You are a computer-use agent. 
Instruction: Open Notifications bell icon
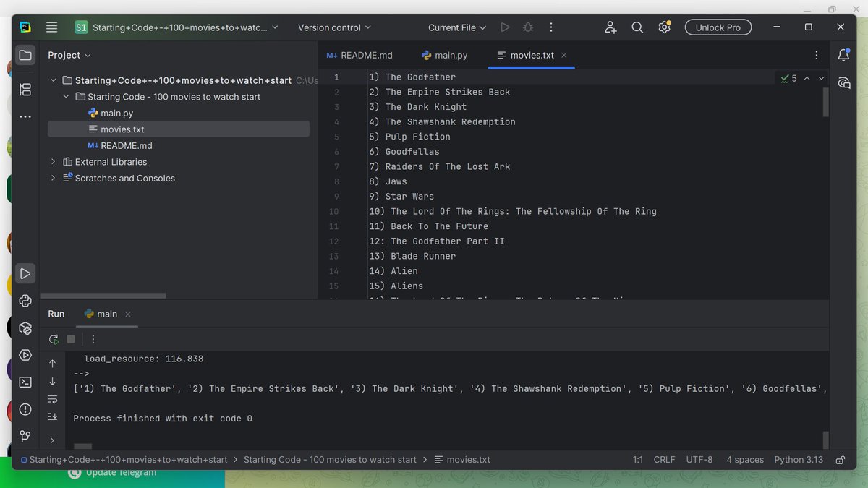843,55
